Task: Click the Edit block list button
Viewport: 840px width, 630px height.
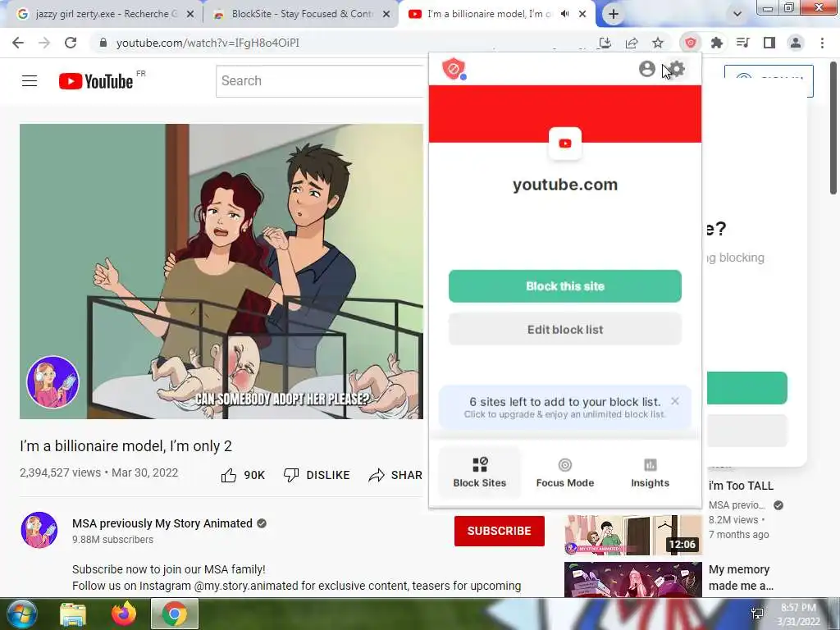Action: (x=565, y=329)
